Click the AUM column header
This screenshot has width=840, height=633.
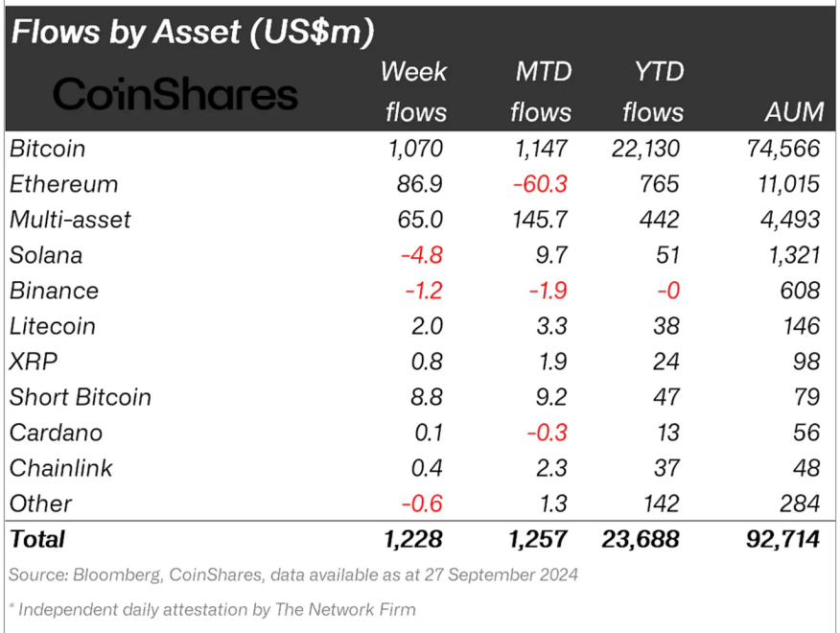click(x=793, y=112)
